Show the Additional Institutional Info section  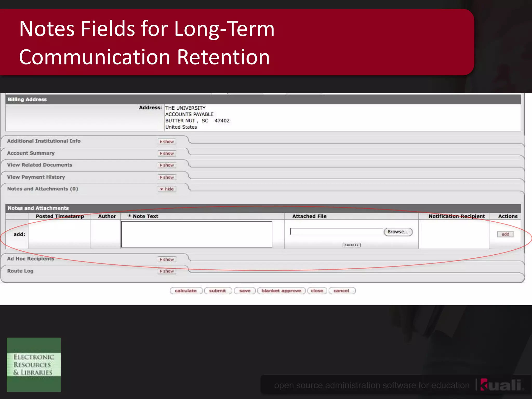pos(167,142)
